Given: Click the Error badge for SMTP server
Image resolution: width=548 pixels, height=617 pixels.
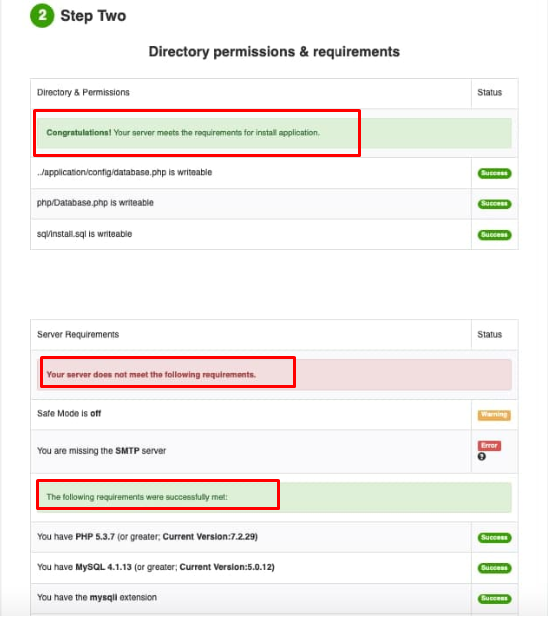Looking at the screenshot, I should coord(489,445).
